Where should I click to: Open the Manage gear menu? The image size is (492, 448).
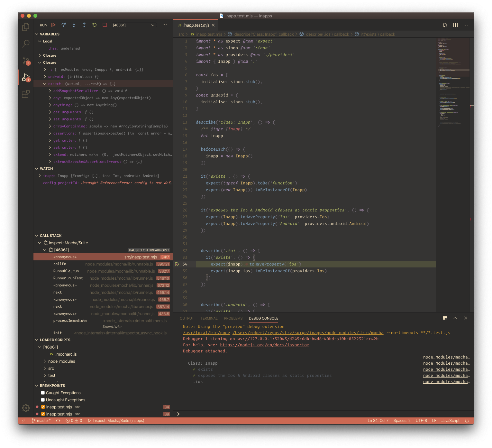(x=26, y=408)
